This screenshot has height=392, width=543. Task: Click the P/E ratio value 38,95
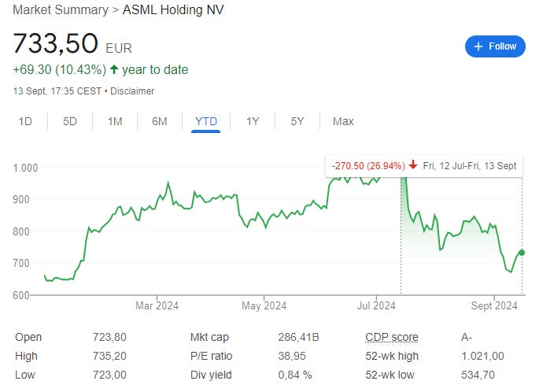click(292, 356)
